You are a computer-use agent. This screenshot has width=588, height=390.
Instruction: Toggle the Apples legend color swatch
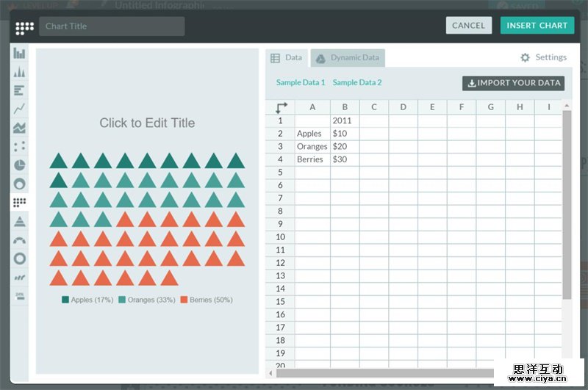[x=65, y=300]
